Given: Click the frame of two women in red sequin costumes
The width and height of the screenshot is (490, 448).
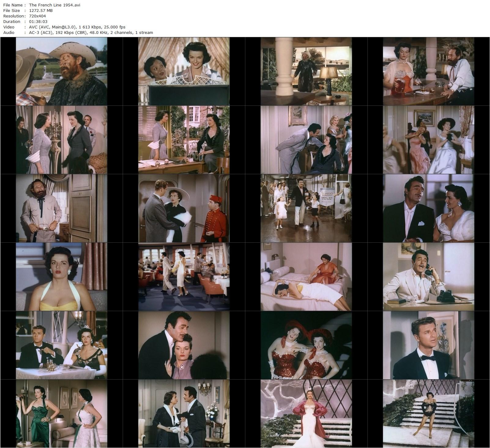Looking at the screenshot, I should pos(306,345).
